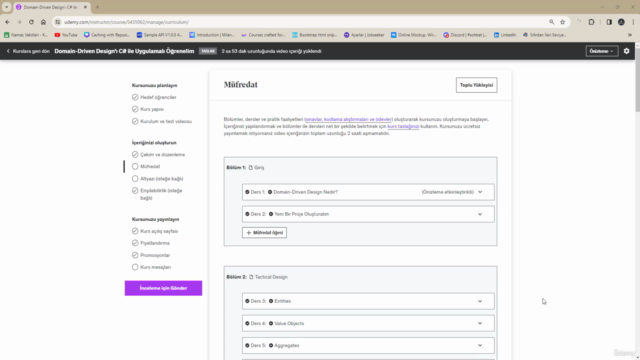Click the check icon before Ders 3

[x=247, y=301]
